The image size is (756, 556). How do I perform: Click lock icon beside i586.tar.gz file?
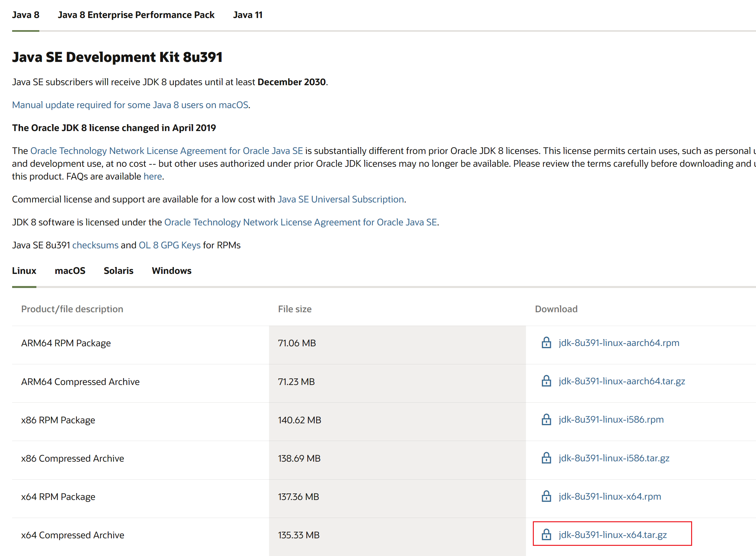(546, 458)
